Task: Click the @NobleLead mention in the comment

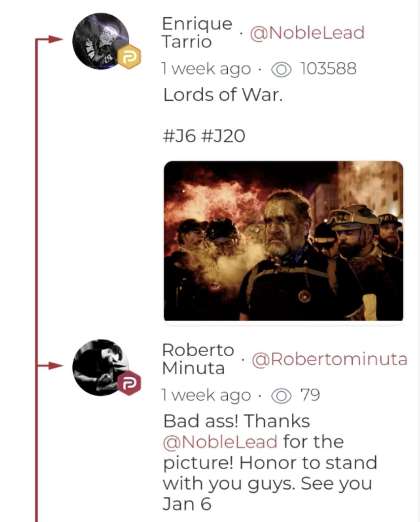Action: coord(220,442)
